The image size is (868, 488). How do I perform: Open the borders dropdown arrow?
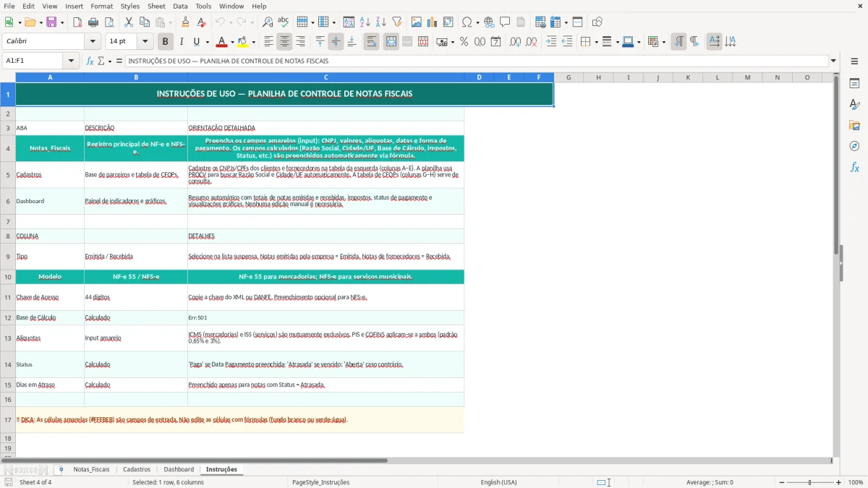click(596, 41)
